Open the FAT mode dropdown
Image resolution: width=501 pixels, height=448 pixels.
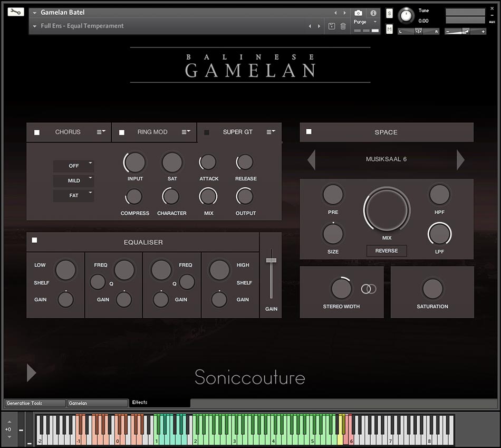[x=73, y=195]
